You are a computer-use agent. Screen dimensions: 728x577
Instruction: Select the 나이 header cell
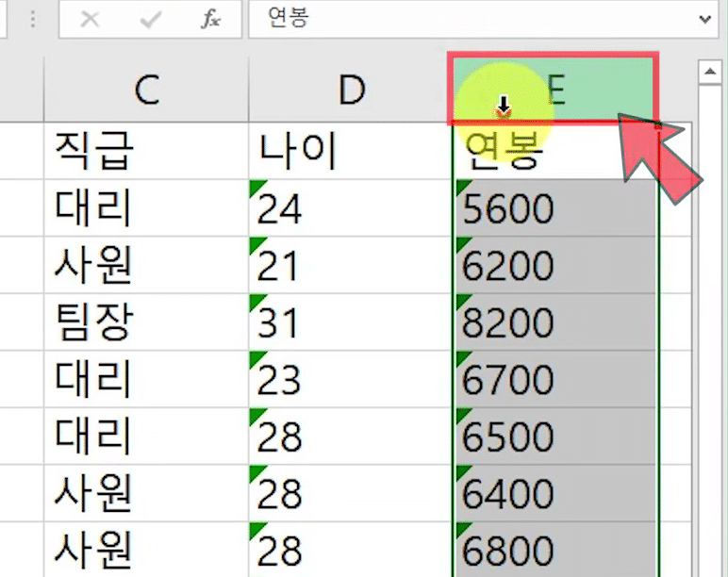pos(351,152)
